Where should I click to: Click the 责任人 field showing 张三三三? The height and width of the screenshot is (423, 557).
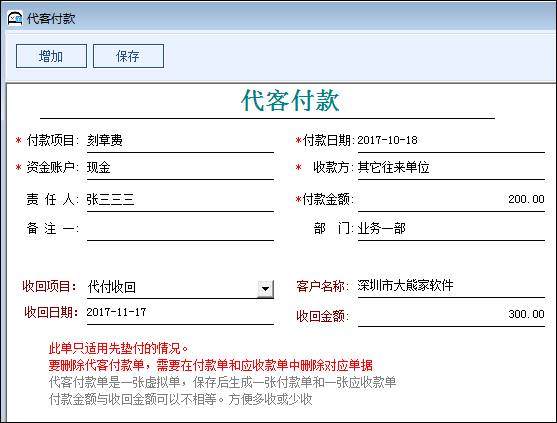click(x=180, y=200)
